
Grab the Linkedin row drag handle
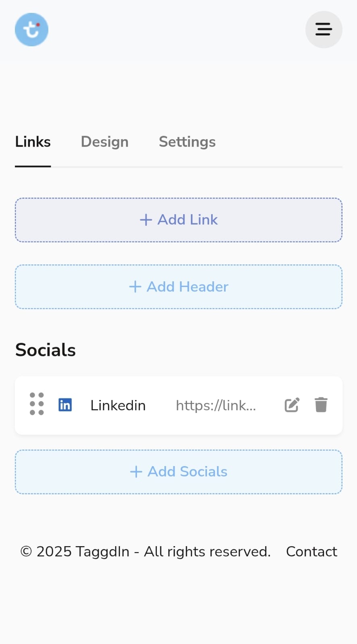(x=37, y=404)
